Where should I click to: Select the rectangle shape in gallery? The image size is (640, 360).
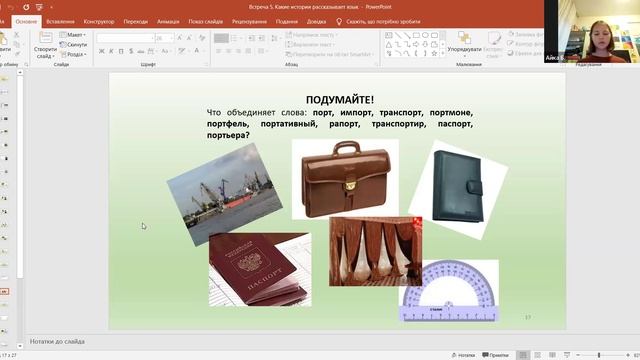point(416,36)
